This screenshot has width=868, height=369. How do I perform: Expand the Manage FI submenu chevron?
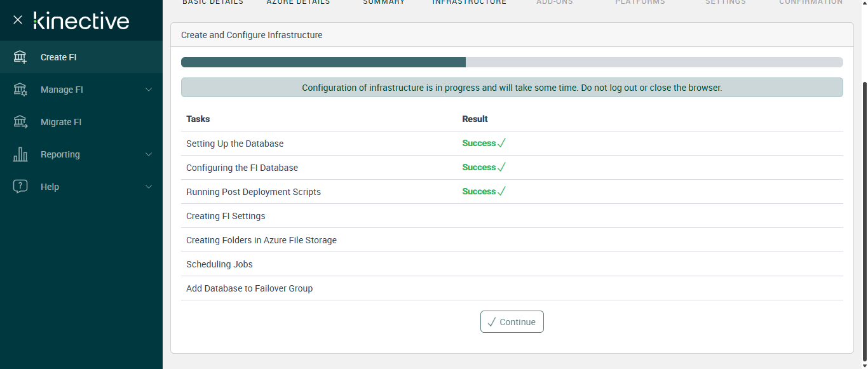point(149,90)
